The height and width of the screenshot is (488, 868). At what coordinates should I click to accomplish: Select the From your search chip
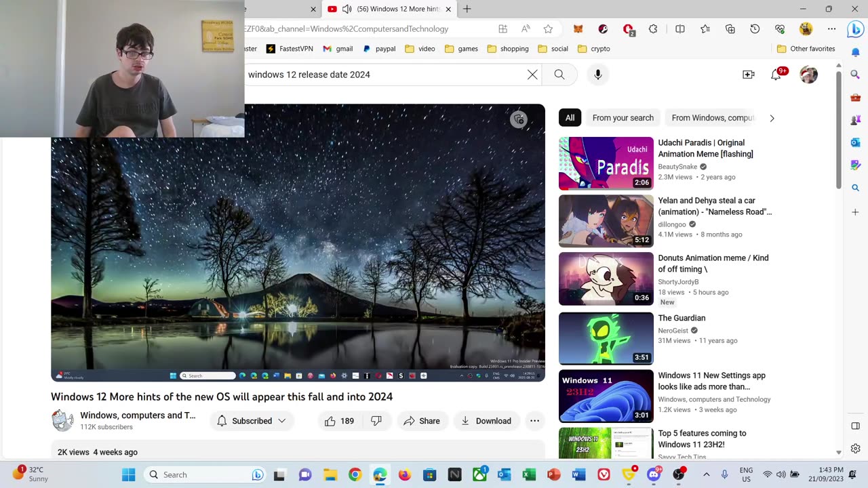tap(623, 118)
